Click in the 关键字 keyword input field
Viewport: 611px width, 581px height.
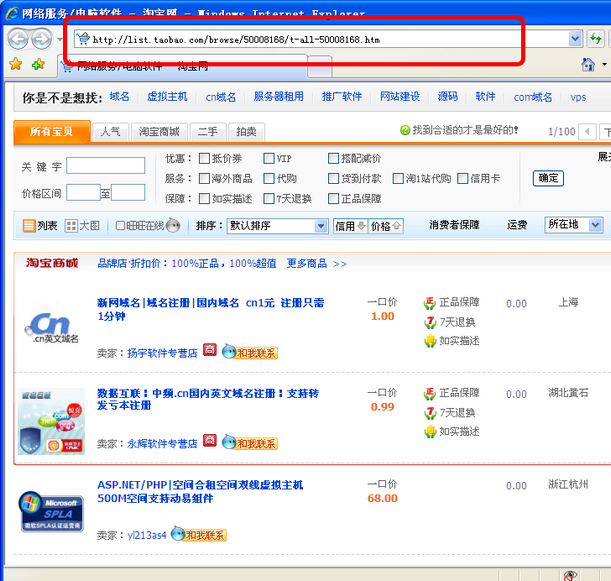click(105, 166)
